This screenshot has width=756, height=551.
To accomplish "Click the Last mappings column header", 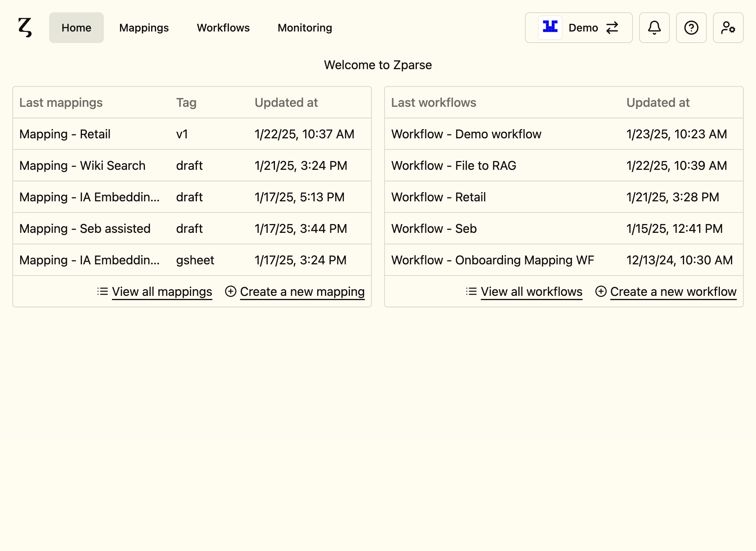I will coord(61,103).
